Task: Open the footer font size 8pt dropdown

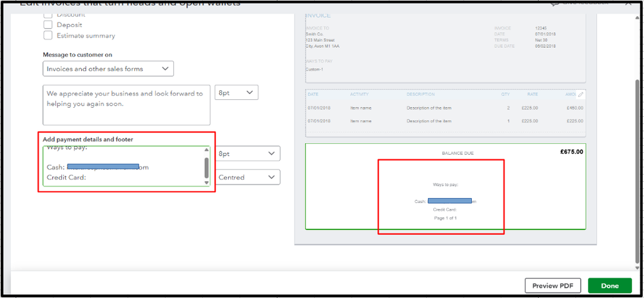Action: [248, 154]
